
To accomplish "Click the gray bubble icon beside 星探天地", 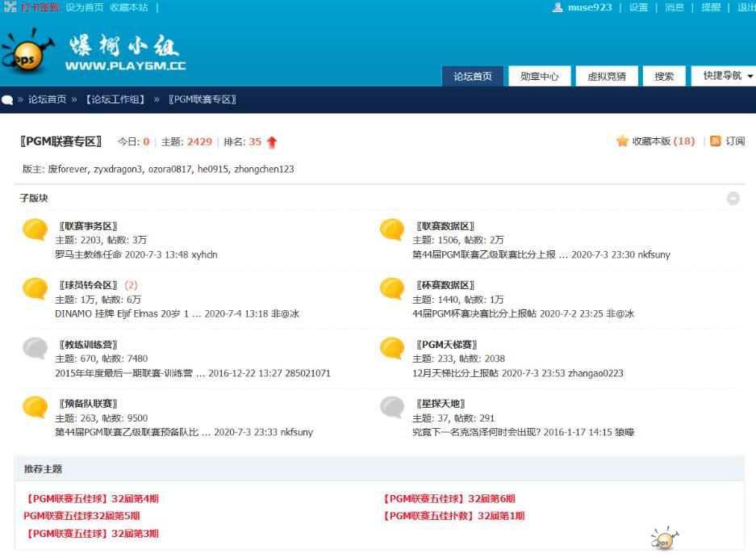I will pyautogui.click(x=392, y=408).
